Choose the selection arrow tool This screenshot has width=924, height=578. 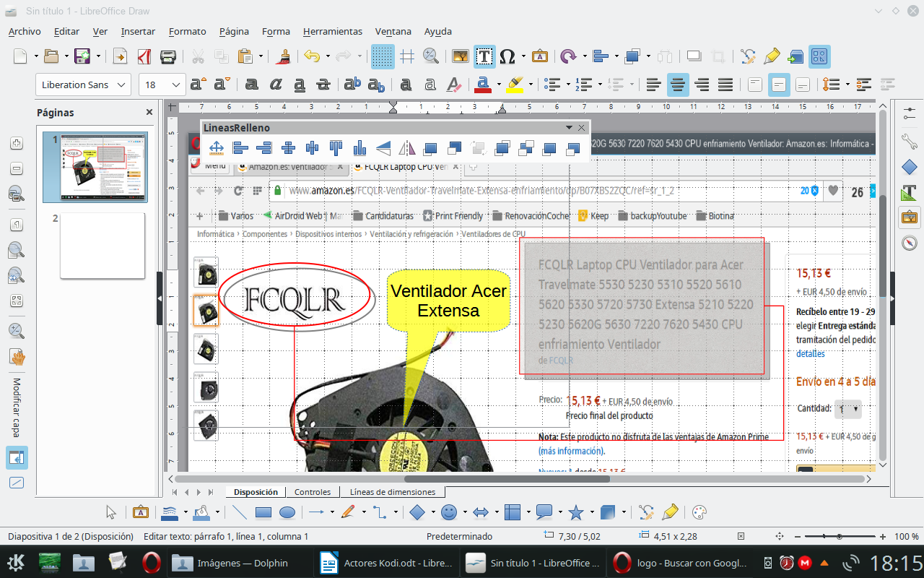point(111,512)
